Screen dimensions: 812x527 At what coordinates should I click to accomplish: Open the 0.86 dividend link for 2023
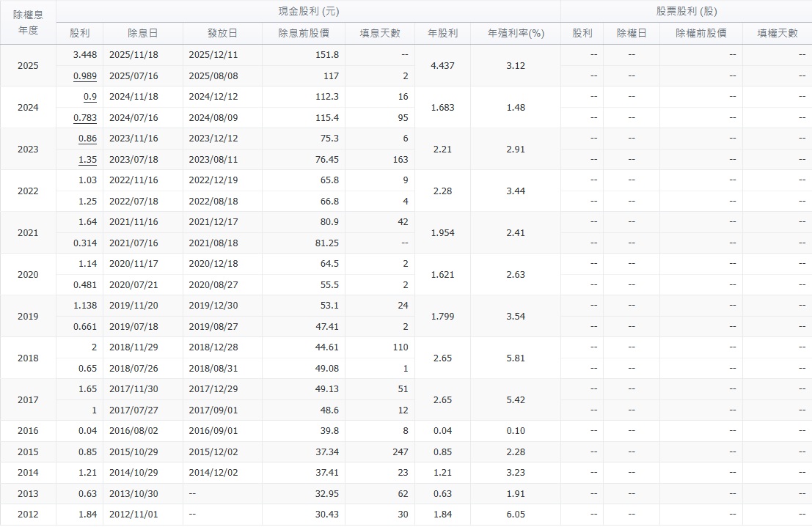pos(87,138)
